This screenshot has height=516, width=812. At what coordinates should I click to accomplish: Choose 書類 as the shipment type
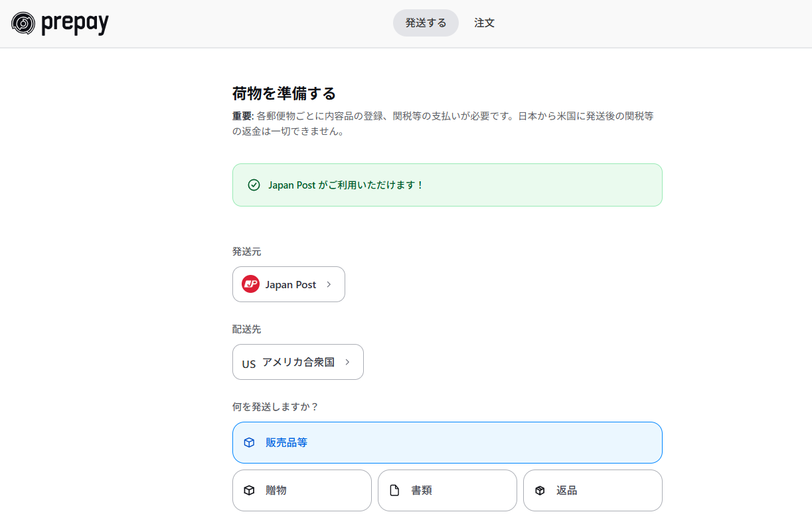point(447,491)
